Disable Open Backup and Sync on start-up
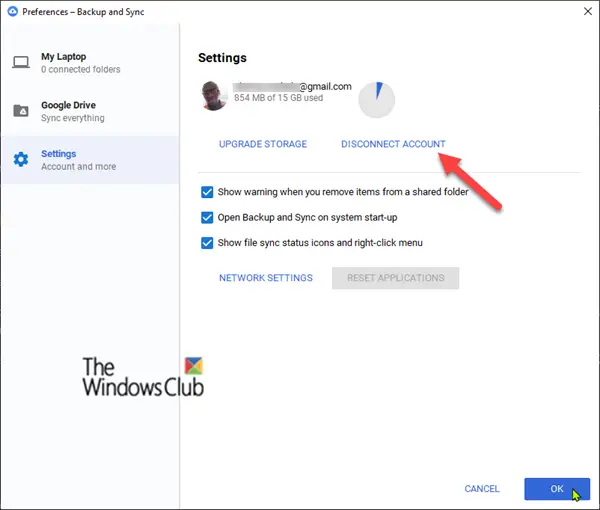The width and height of the screenshot is (600, 510). [x=207, y=217]
